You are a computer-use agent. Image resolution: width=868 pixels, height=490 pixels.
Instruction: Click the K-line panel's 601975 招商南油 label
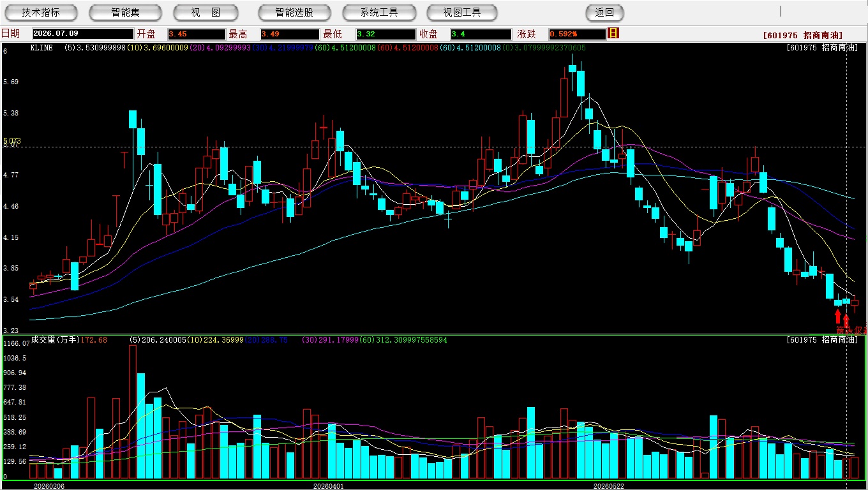822,48
